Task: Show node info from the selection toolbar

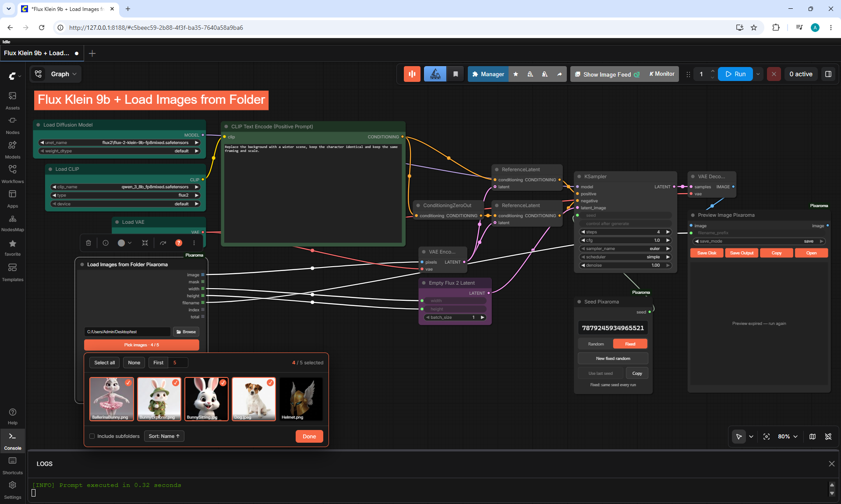Action: tap(106, 243)
